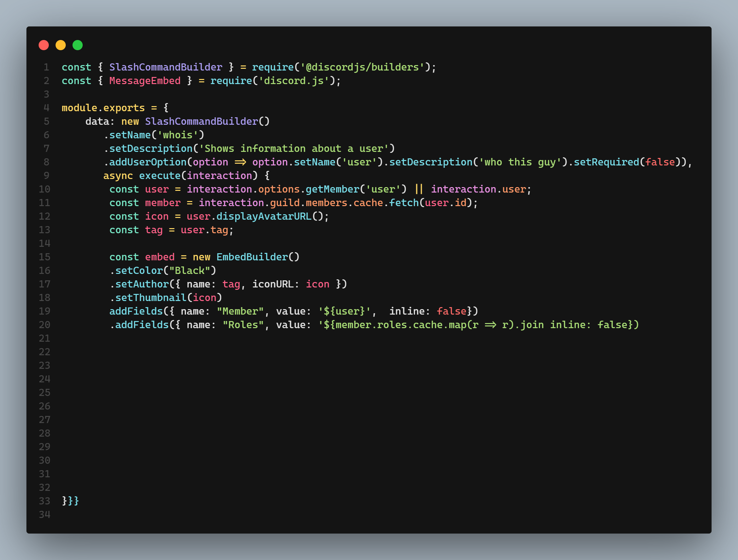Click '${user}' value on line 19
Viewport: 738px width, 560px height.
tap(344, 311)
